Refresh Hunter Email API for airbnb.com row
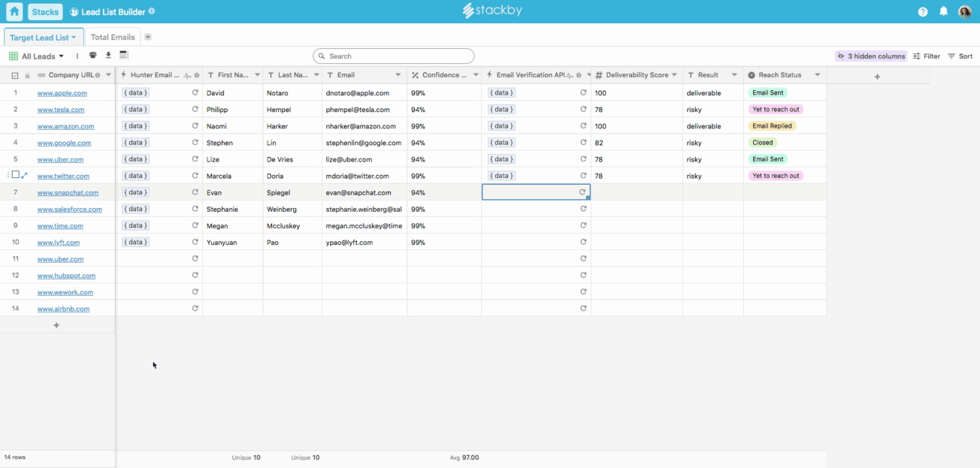Screen dimensions: 980x468 [195, 308]
